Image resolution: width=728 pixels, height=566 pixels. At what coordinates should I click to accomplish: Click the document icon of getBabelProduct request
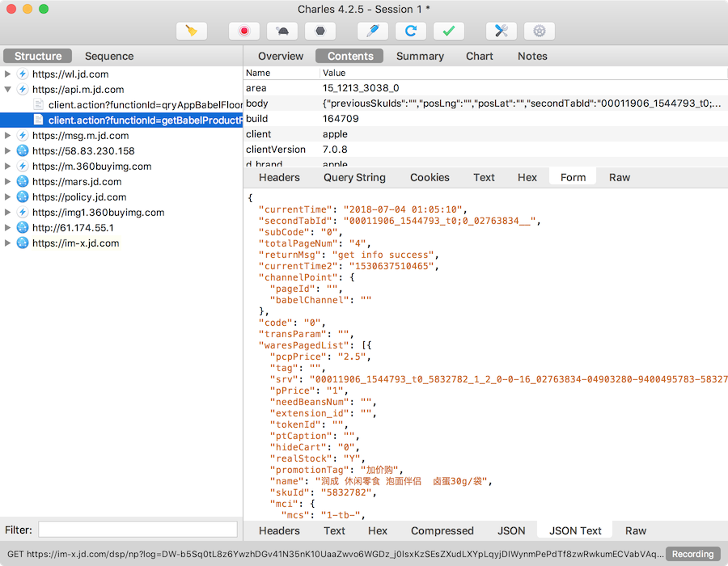[x=39, y=120]
